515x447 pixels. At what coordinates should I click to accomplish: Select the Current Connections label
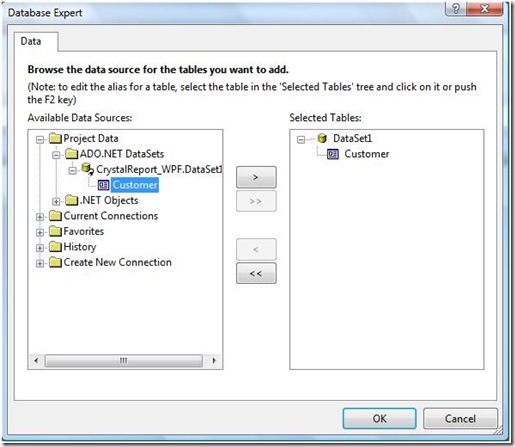coord(111,216)
